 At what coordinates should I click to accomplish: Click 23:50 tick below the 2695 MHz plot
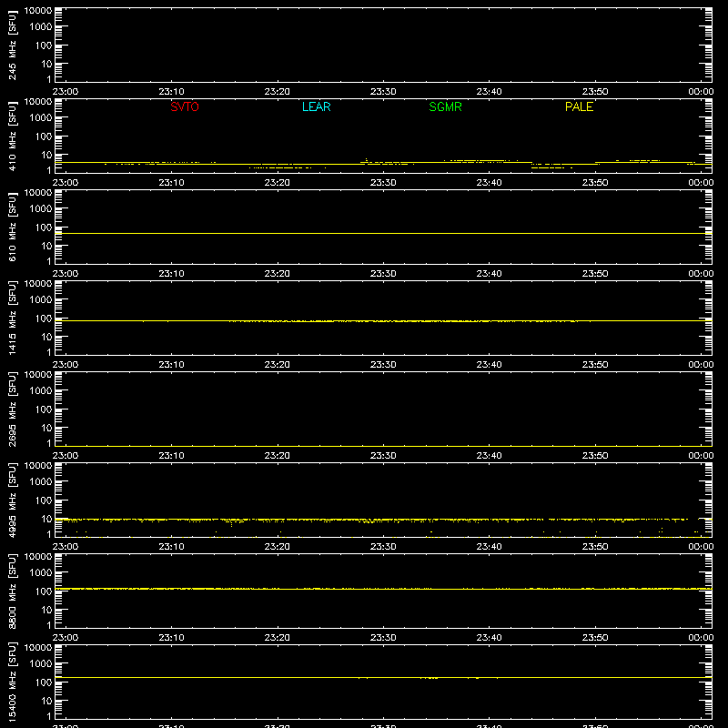pos(595,456)
